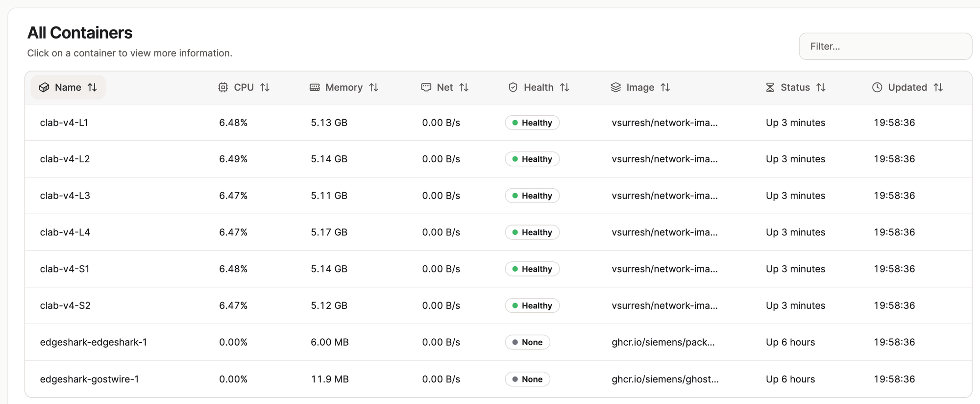Viewport: 980px width, 404px height.
Task: Click the Name column header label
Action: click(68, 87)
